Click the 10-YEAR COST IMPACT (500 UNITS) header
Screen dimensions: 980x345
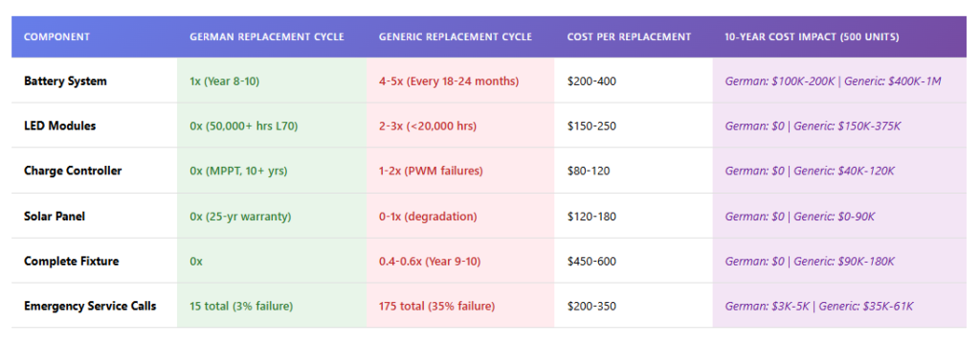pyautogui.click(x=812, y=37)
